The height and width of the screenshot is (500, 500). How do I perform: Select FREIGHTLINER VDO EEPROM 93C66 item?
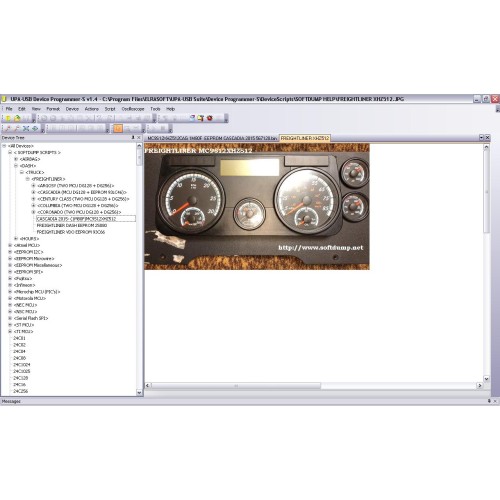click(x=71, y=232)
